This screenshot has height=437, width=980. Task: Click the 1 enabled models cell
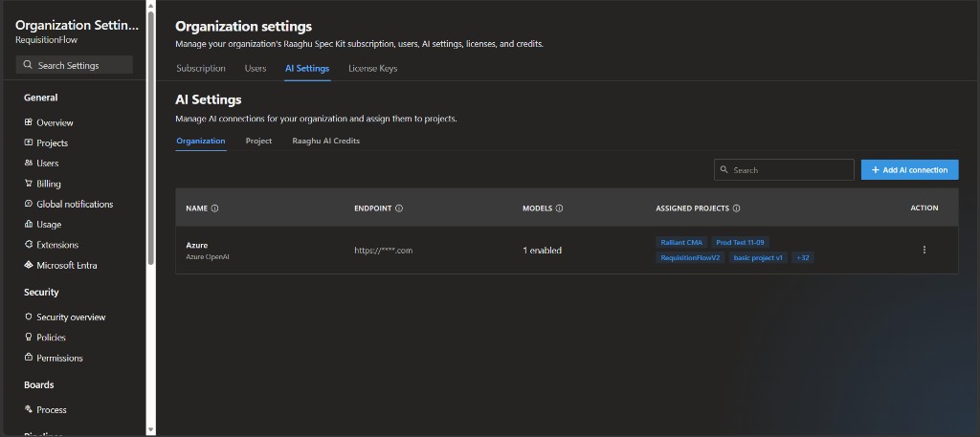pos(542,251)
